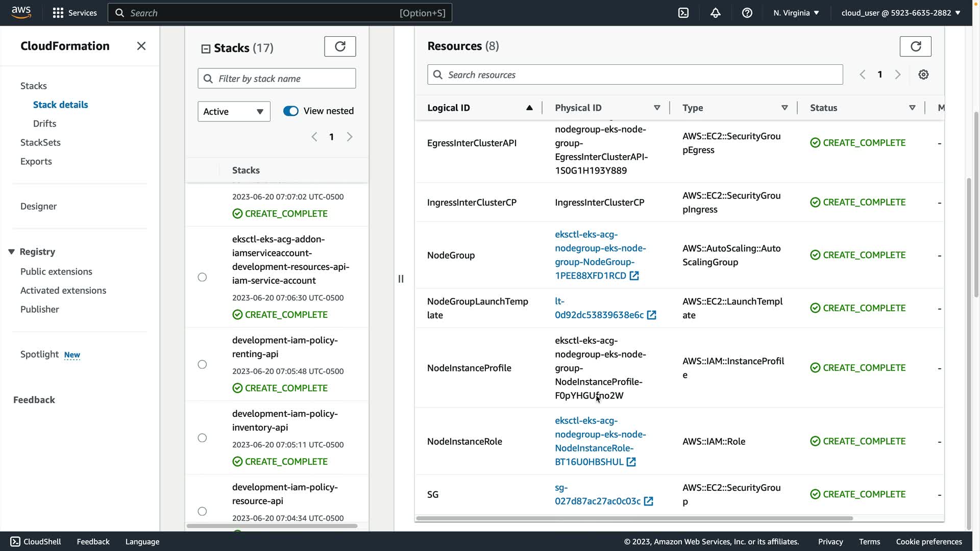The height and width of the screenshot is (551, 980).
Task: Collapse the Registry section in sidebar
Action: point(11,252)
